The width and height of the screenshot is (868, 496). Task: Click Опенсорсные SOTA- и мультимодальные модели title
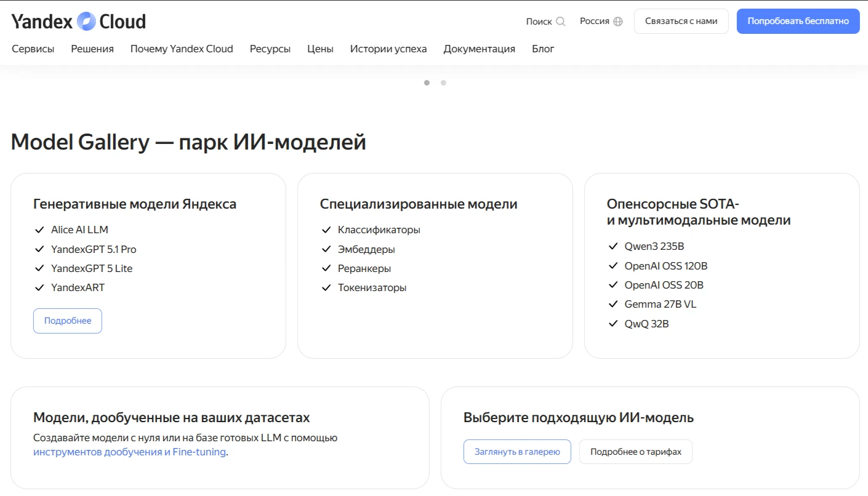point(699,212)
